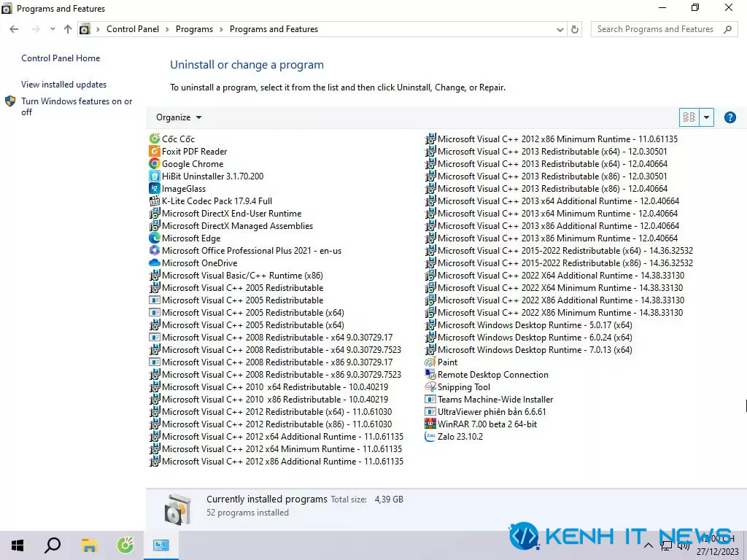Select Visual C++ 2022 X64 Minimum Runtime
The height and width of the screenshot is (560, 747).
[554, 287]
